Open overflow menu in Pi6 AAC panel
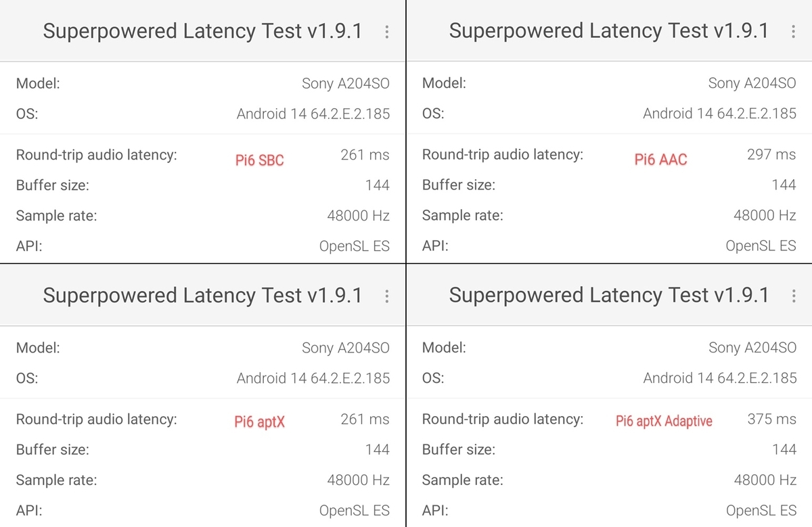This screenshot has height=527, width=812. point(792,32)
